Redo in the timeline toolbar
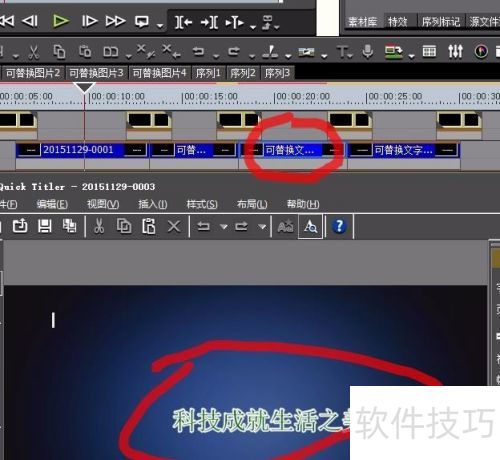 234,51
